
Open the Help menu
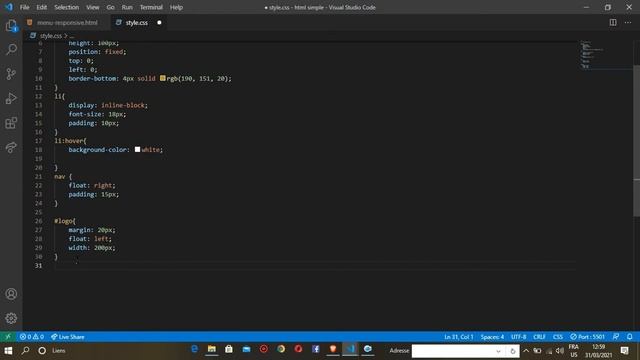coord(176,7)
